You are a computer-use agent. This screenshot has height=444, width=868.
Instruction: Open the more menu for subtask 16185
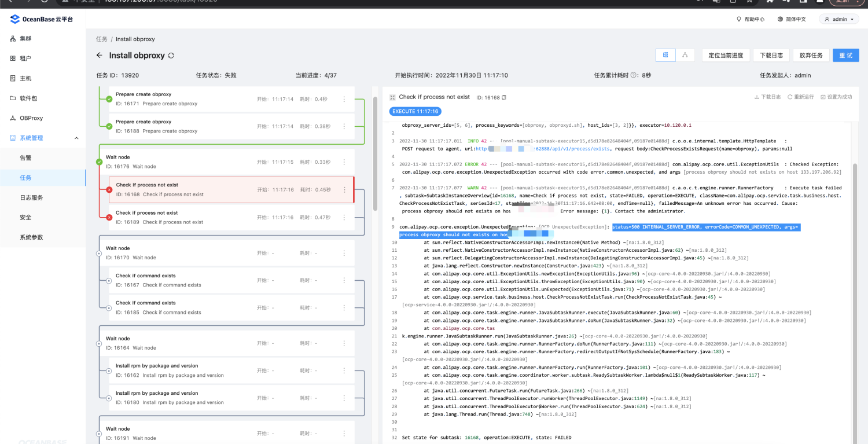coord(344,307)
